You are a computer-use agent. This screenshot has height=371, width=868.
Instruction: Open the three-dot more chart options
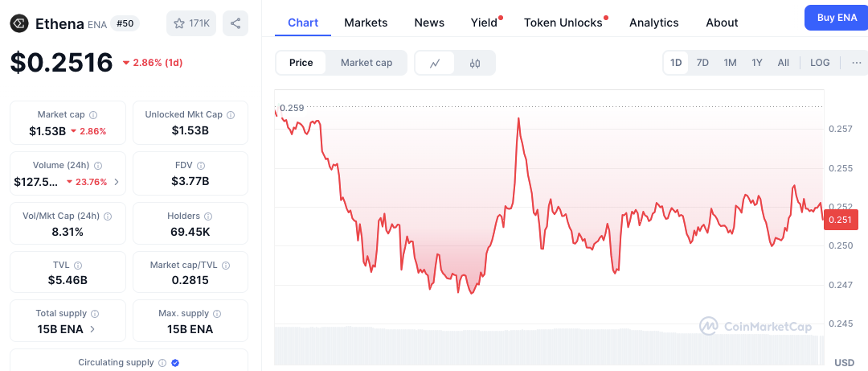(x=857, y=63)
